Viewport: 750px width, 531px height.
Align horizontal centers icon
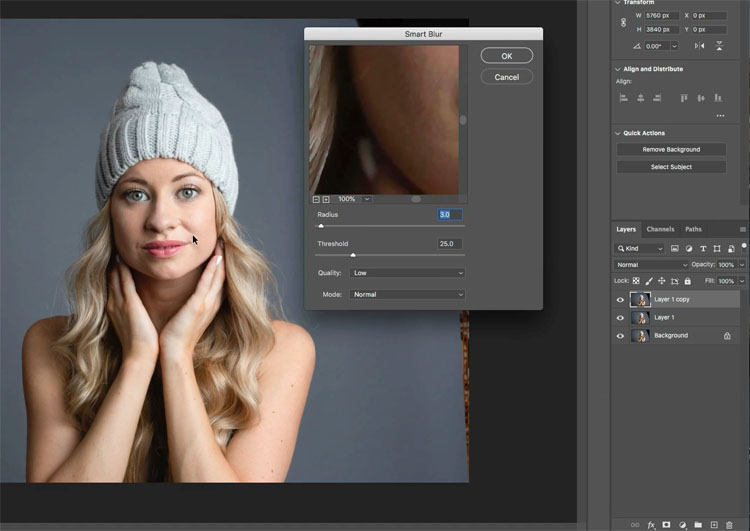(x=640, y=98)
